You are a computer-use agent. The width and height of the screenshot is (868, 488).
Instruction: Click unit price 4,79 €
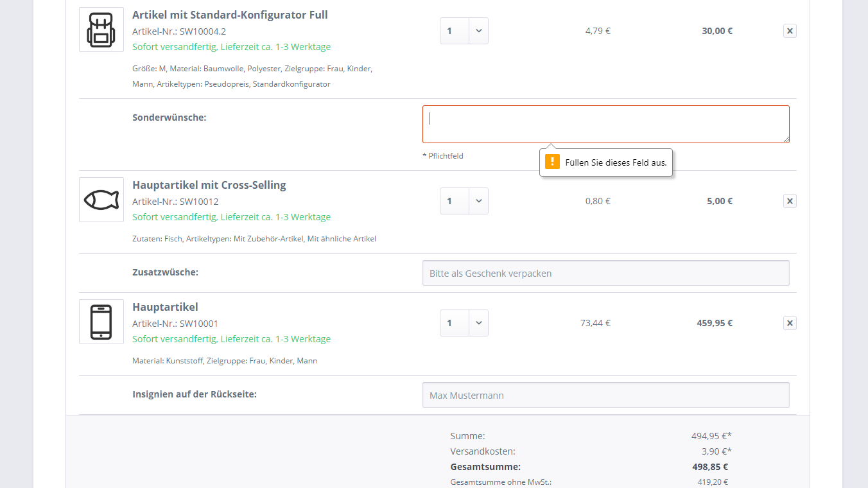pyautogui.click(x=598, y=31)
